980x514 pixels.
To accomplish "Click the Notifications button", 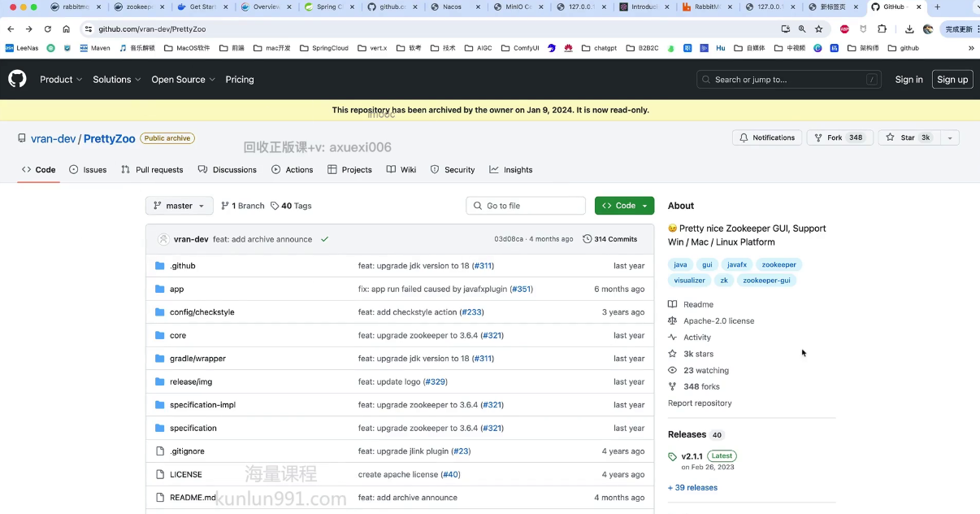I will pyautogui.click(x=767, y=138).
